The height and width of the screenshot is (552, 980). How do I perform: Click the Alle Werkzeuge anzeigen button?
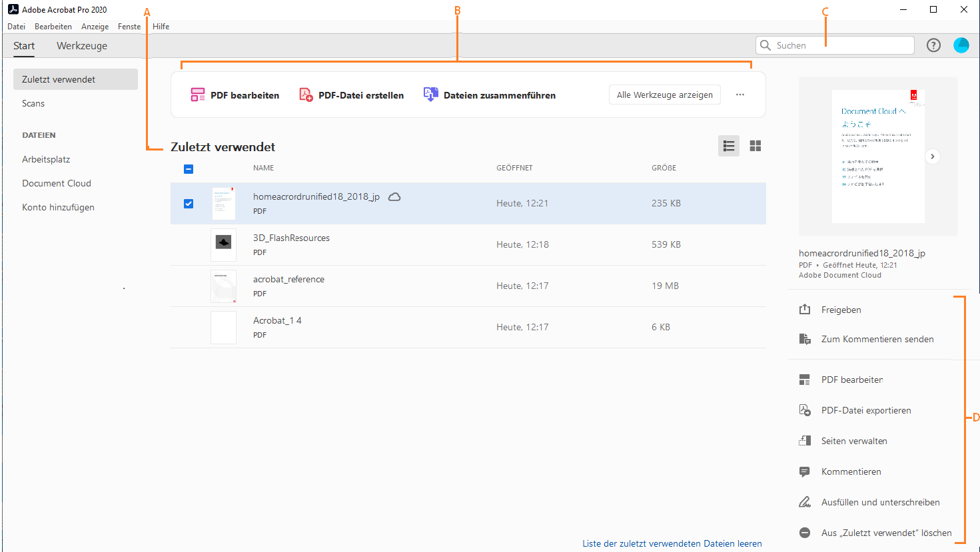tap(664, 95)
